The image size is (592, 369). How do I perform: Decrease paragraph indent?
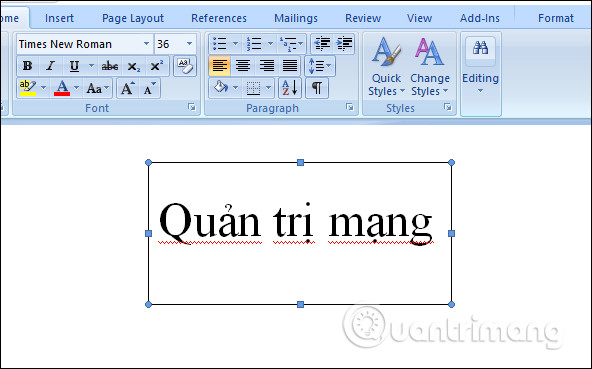click(322, 44)
